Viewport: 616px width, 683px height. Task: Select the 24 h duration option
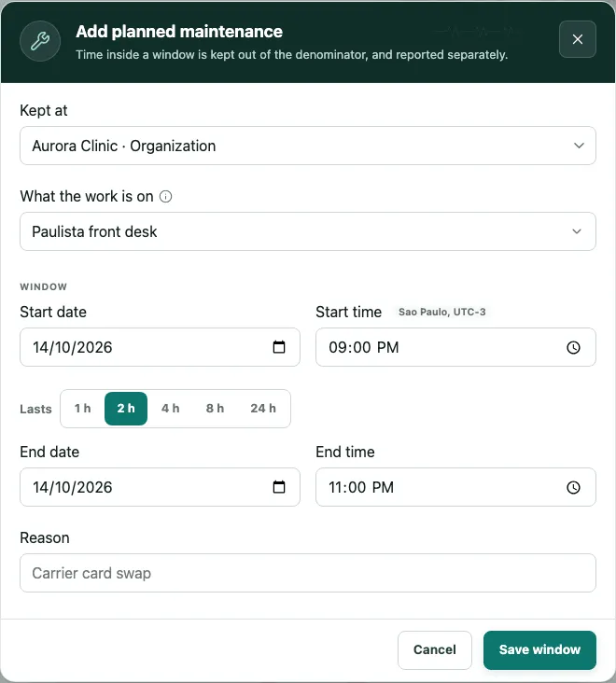tap(263, 409)
